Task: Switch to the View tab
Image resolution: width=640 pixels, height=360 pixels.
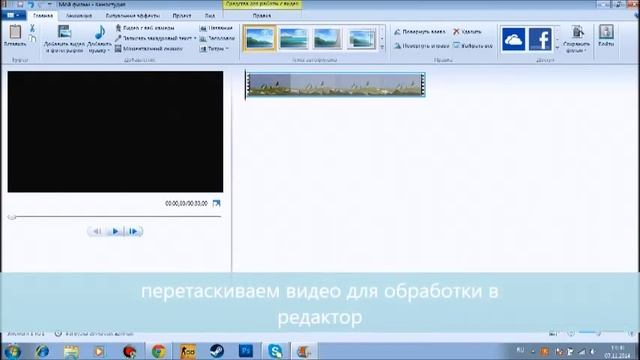Action: (210, 16)
